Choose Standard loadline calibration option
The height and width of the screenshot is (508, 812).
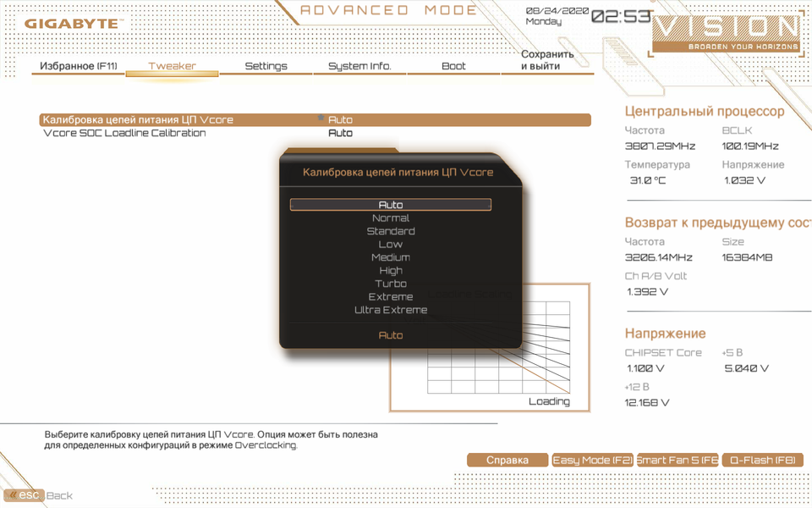click(391, 231)
